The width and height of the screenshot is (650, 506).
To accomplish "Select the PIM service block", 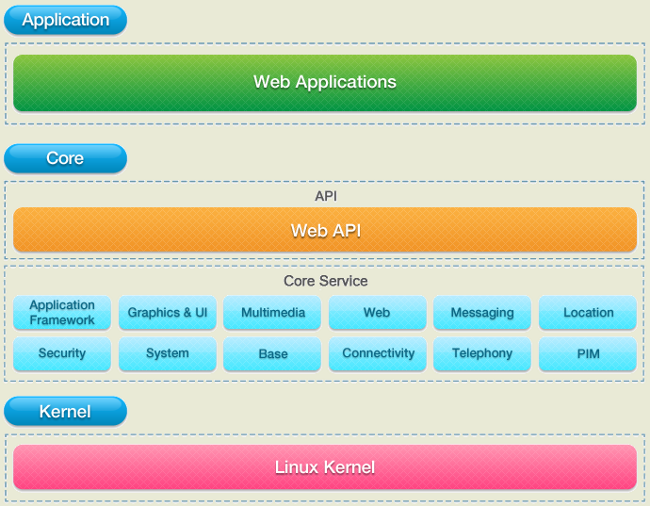I will pos(588,353).
